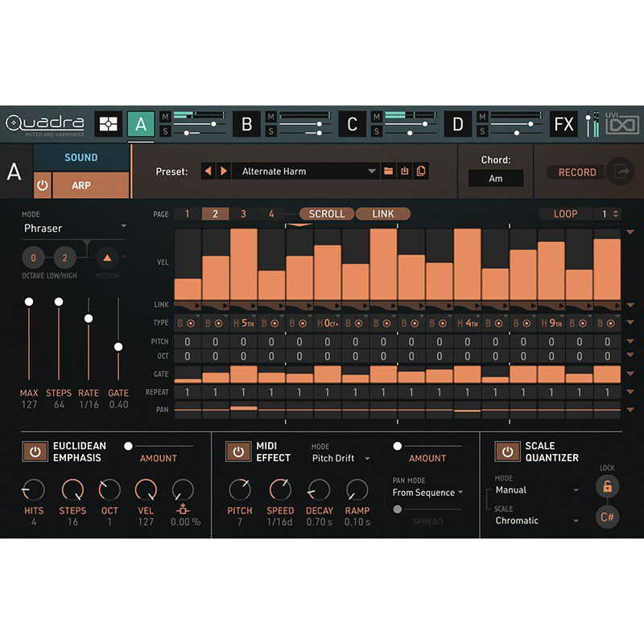Go to sequencer page 3

click(x=243, y=213)
